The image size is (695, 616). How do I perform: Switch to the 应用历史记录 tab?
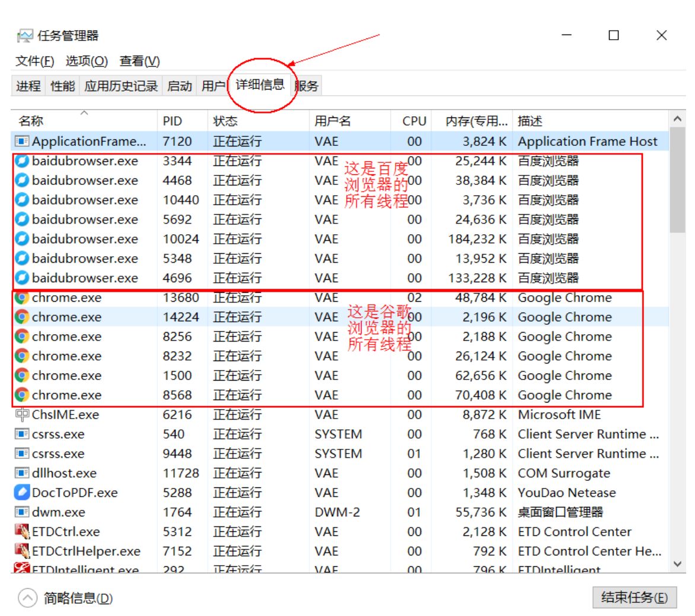[121, 85]
